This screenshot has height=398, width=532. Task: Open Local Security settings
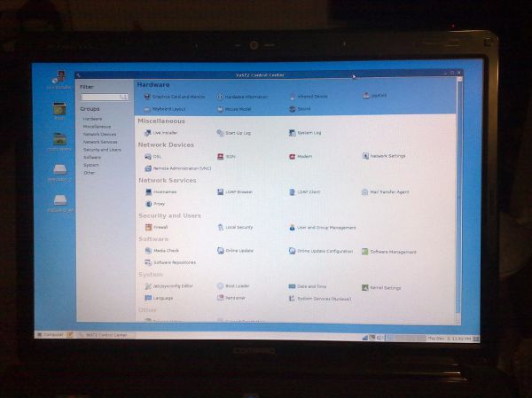235,227
